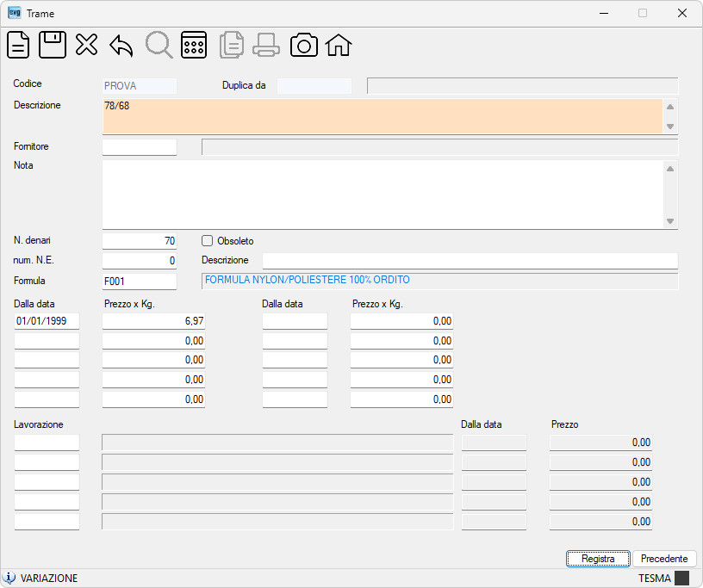Click the Descrizione scroll up arrow
Image resolution: width=703 pixels, height=588 pixels.
point(670,107)
